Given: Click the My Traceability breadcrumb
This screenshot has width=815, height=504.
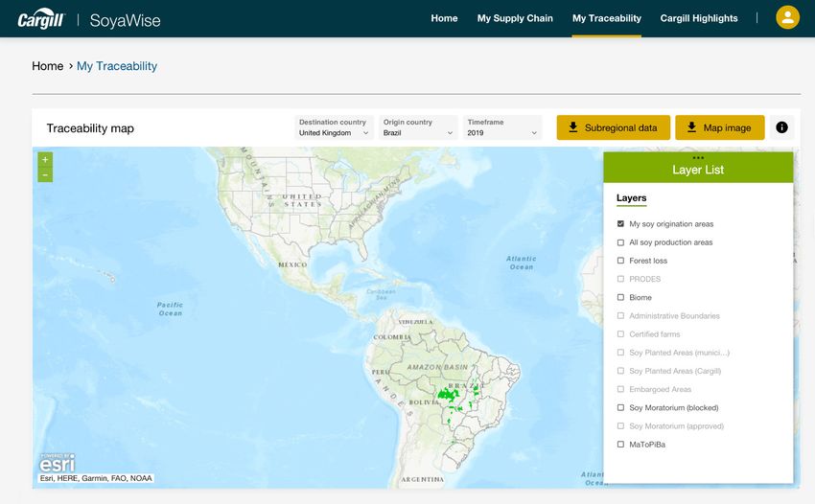Looking at the screenshot, I should click(117, 66).
